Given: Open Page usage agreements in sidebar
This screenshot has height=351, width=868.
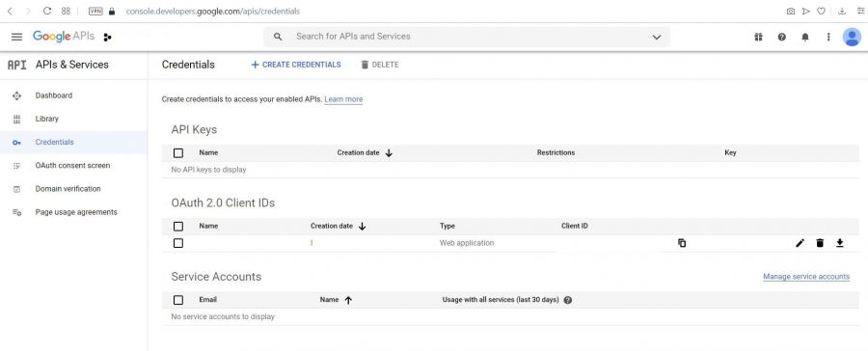Looking at the screenshot, I should pos(76,211).
